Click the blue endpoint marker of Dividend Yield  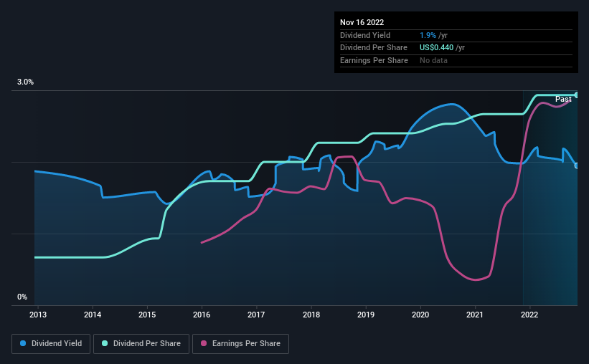pyautogui.click(x=577, y=166)
